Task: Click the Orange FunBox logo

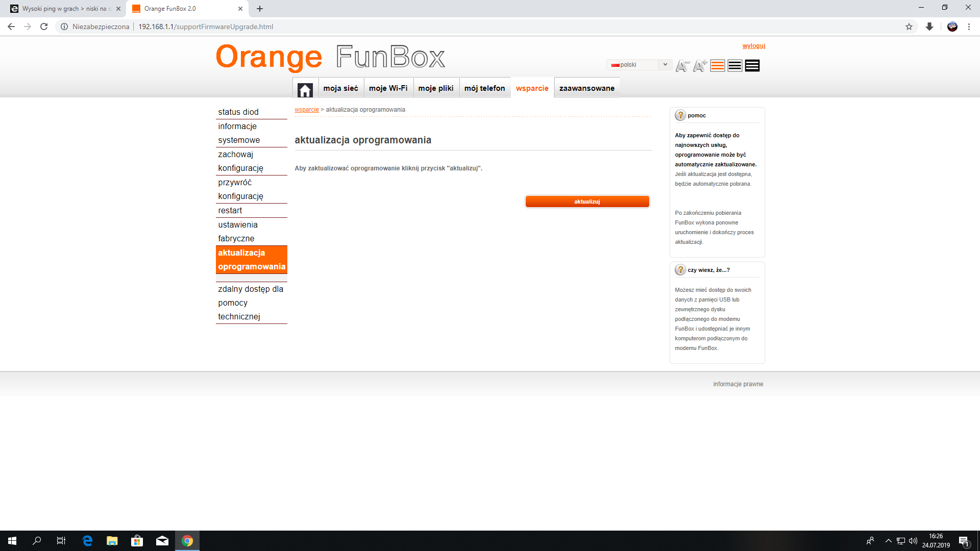Action: 330,57
